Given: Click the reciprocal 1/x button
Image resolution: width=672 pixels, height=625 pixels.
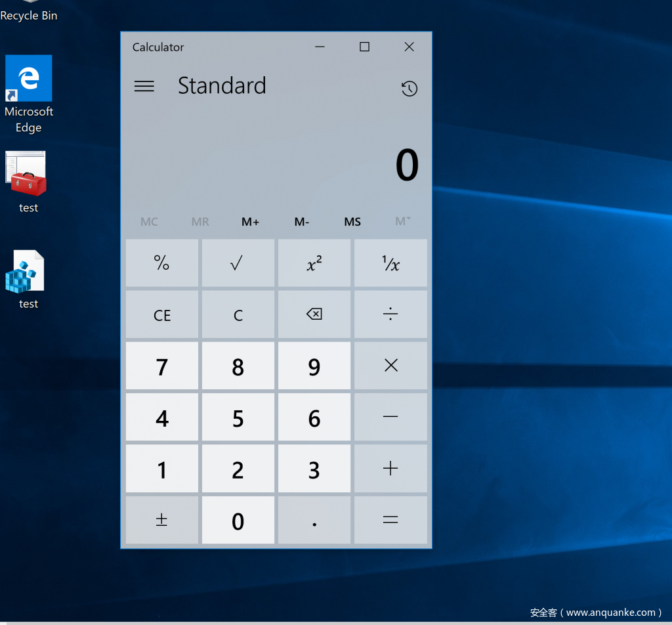Looking at the screenshot, I should 390,263.
